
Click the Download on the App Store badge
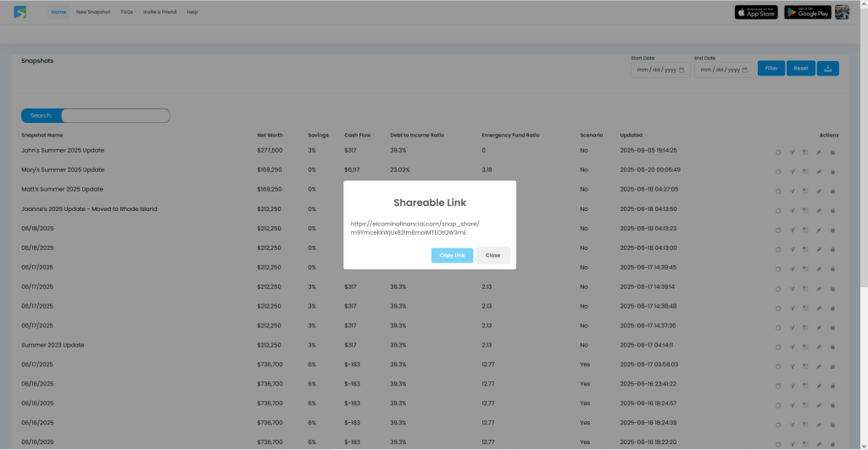pyautogui.click(x=756, y=12)
